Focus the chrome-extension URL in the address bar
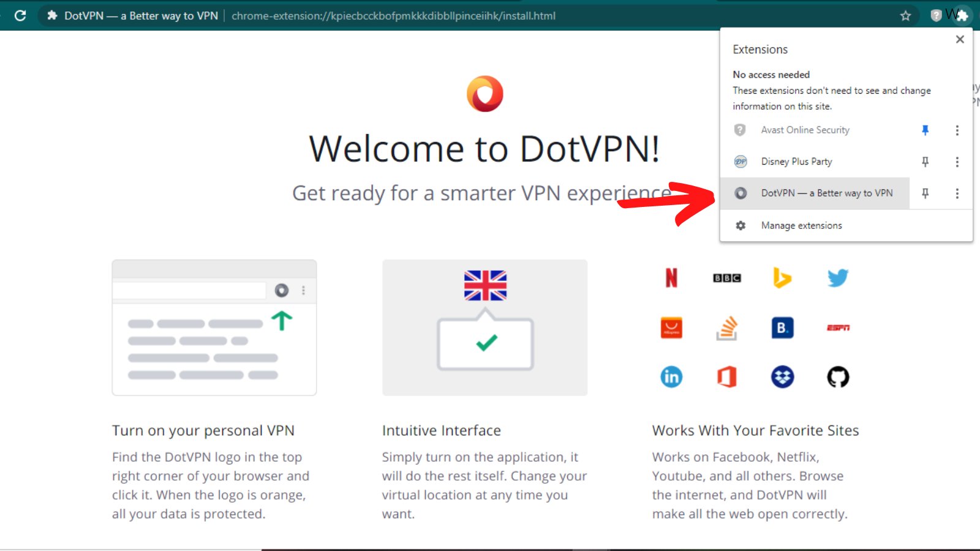Screen dimensions: 980x551 pyautogui.click(x=393, y=16)
